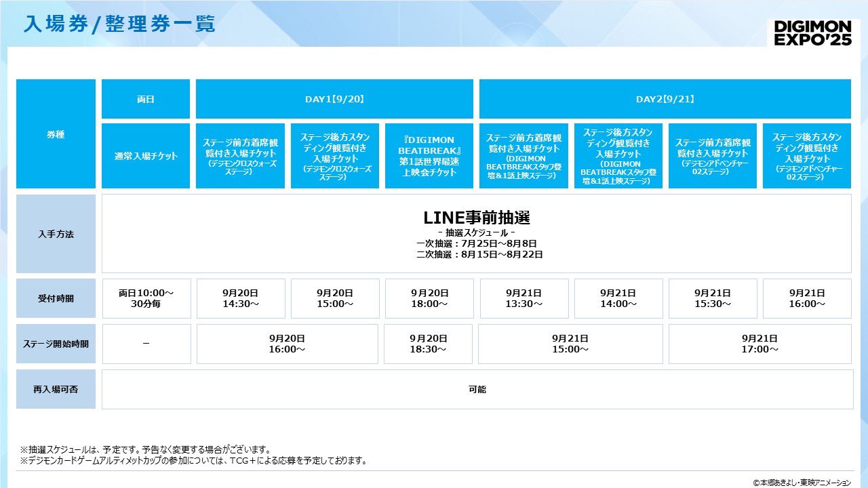The height and width of the screenshot is (488, 868).
Task: Click the 抽選スケジュール subtitle
Action: click(477, 233)
